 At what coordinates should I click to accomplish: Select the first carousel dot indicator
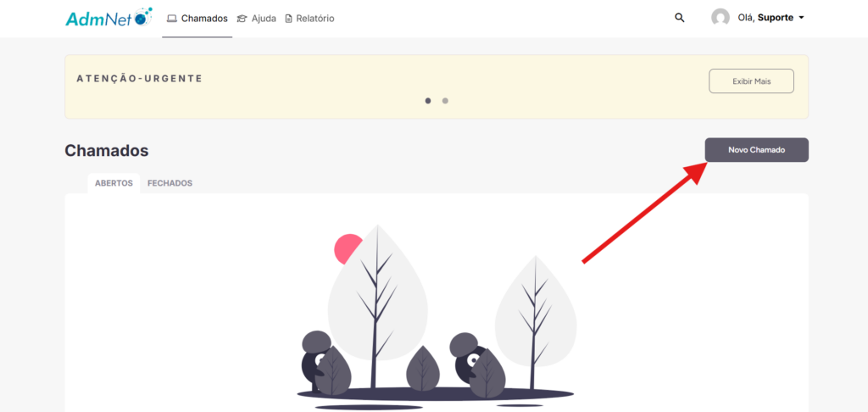pos(428,101)
